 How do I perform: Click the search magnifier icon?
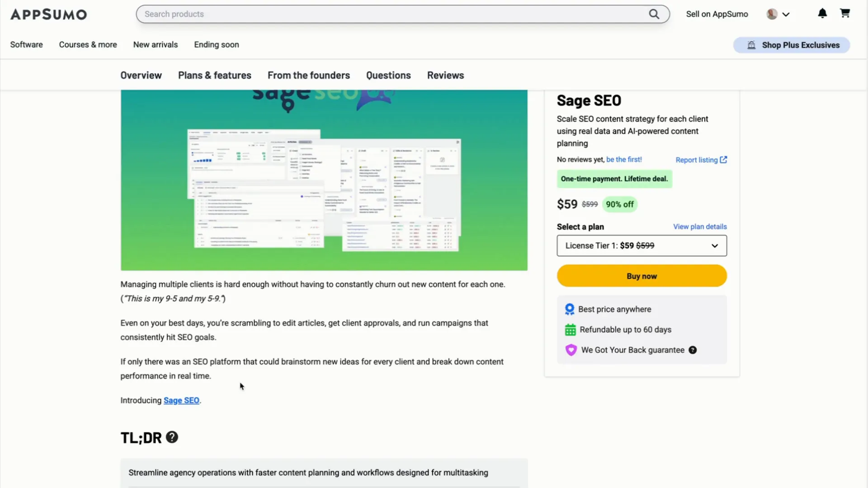654,14
